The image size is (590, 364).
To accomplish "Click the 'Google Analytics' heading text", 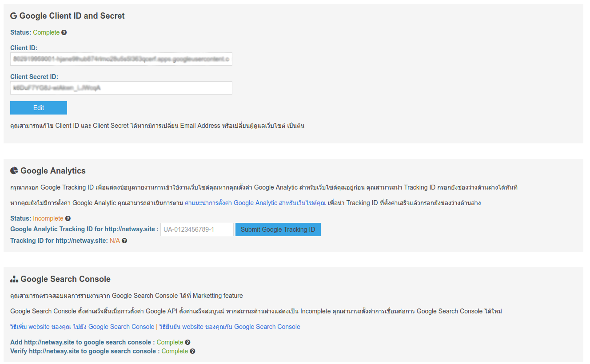I will [53, 171].
